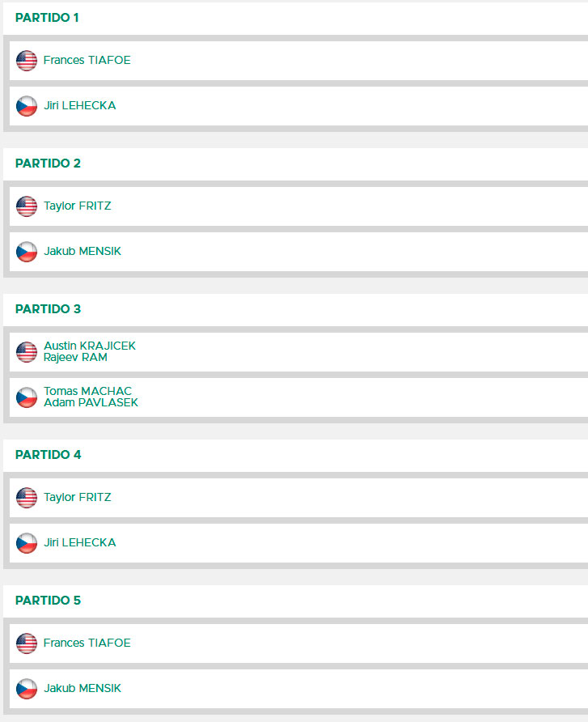Click Czech flag beside Jiri LEHECKA in Partido 4

pos(27,543)
